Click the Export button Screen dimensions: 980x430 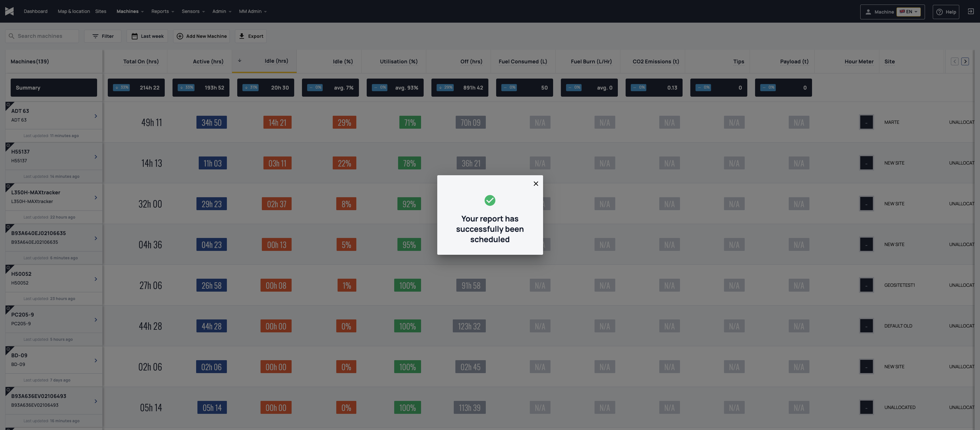click(x=251, y=36)
